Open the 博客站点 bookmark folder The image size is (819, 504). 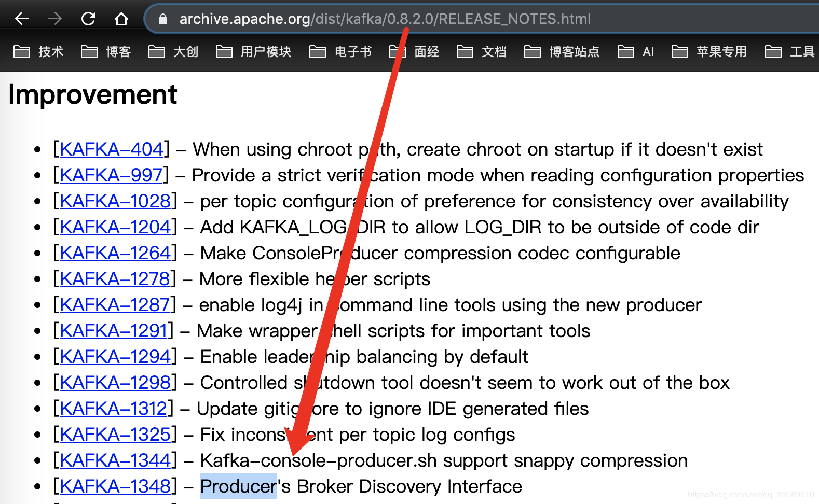tap(562, 52)
